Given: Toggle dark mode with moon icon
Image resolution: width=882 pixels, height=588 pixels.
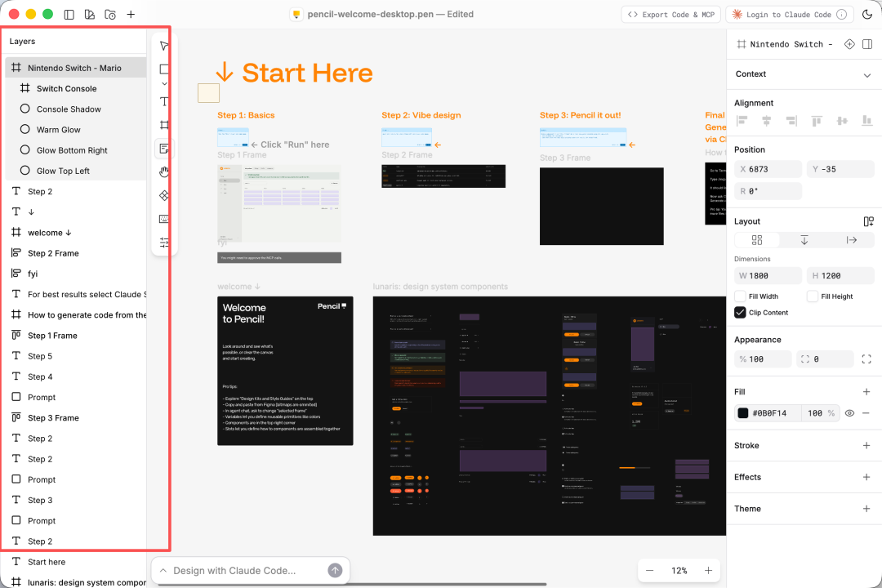Looking at the screenshot, I should point(866,15).
